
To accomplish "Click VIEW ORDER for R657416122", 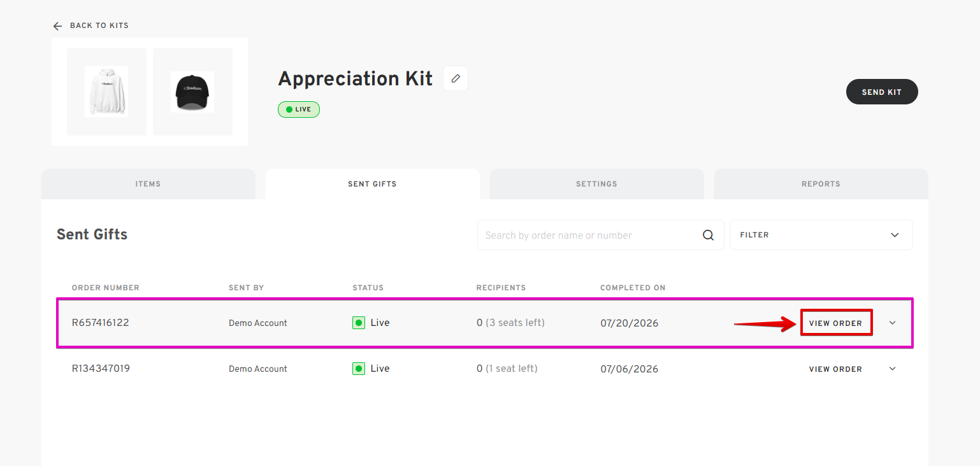I will coord(835,323).
